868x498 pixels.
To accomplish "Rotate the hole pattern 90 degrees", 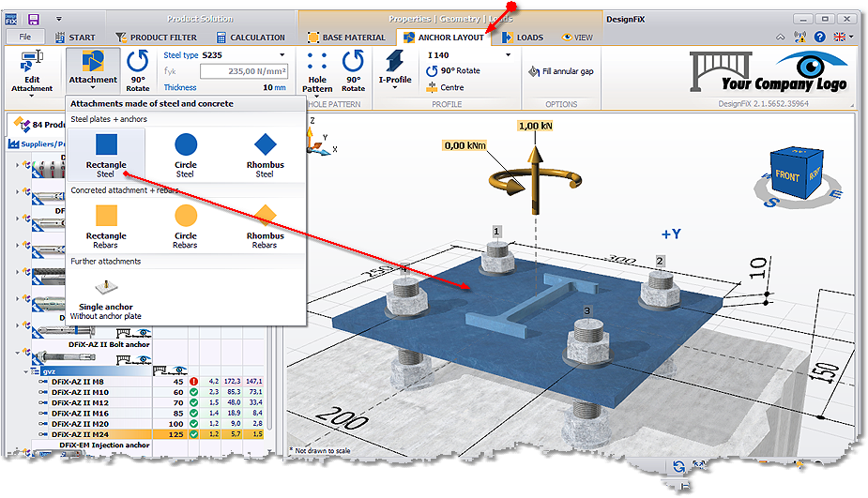I will 353,70.
